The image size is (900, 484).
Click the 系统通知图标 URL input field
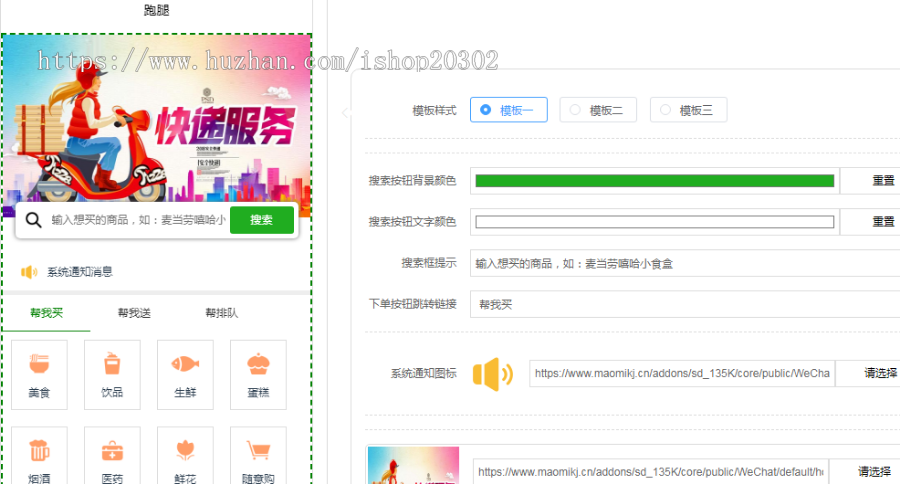(x=682, y=373)
